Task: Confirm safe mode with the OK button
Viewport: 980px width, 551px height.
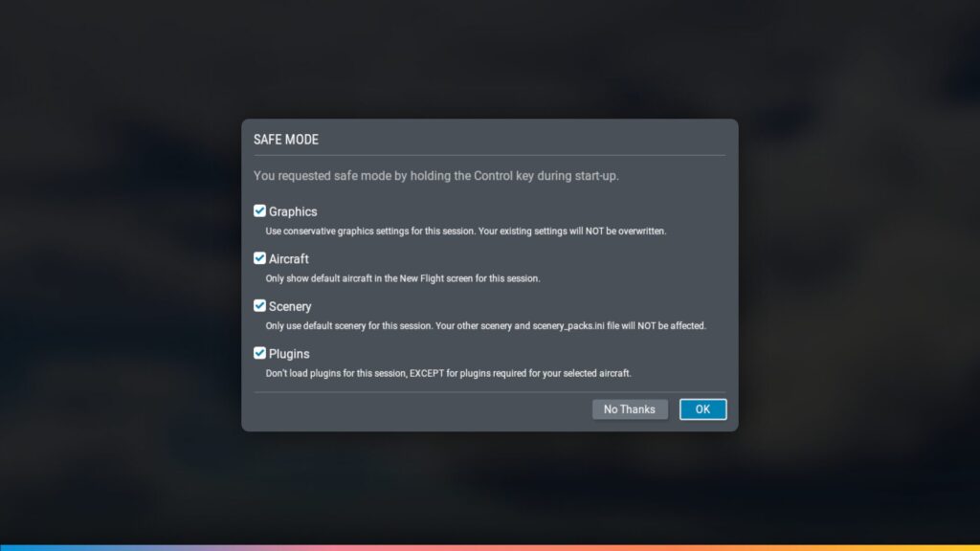Action: (702, 409)
